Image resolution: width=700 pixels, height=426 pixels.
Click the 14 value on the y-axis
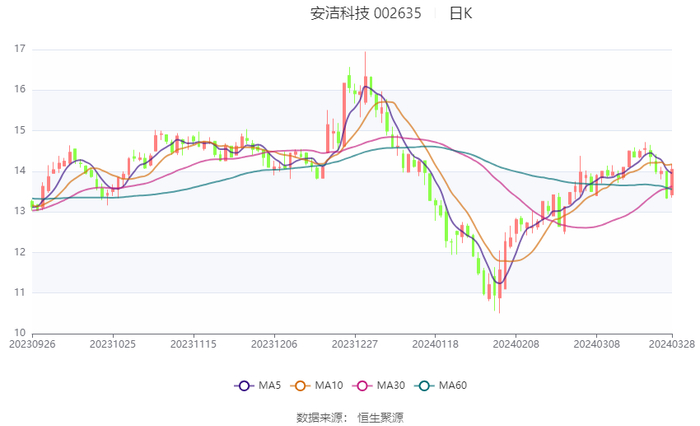point(20,171)
